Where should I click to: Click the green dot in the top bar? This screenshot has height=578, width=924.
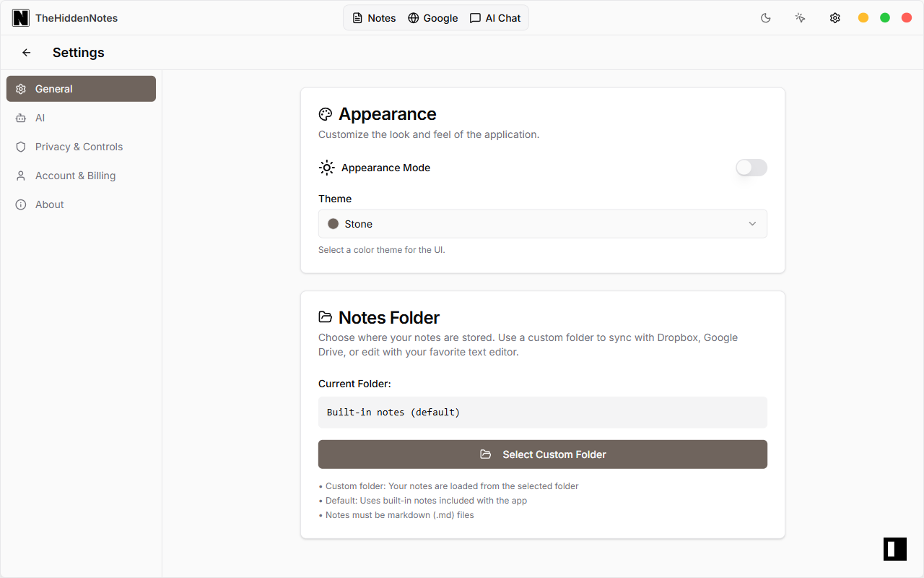click(x=884, y=17)
